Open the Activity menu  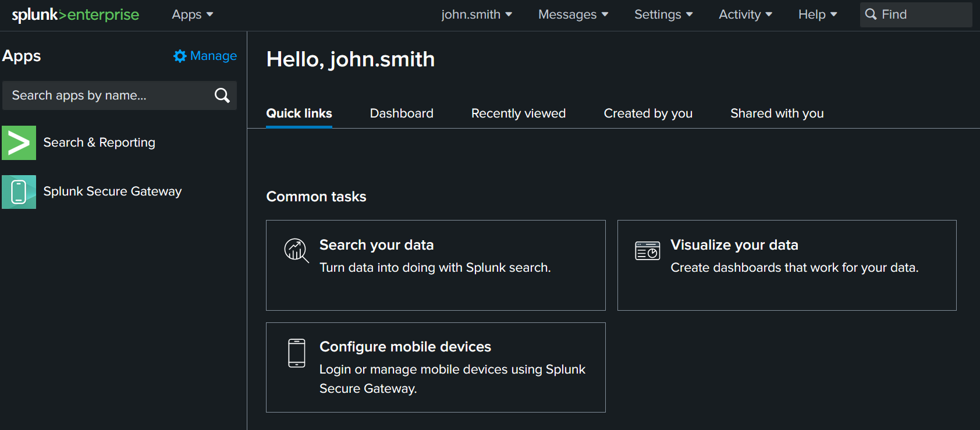click(745, 15)
